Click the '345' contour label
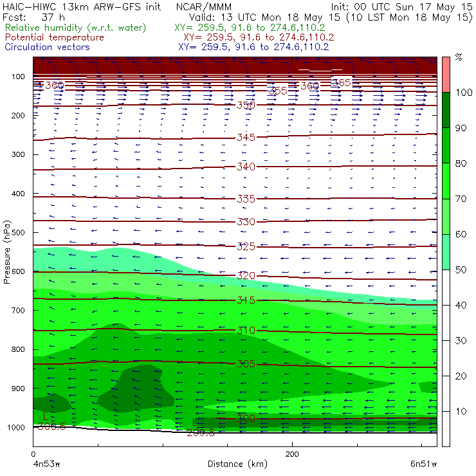 (x=246, y=138)
